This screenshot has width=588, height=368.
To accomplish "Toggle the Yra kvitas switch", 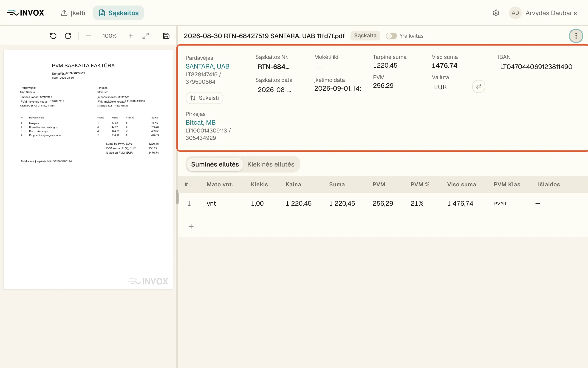I will (391, 36).
